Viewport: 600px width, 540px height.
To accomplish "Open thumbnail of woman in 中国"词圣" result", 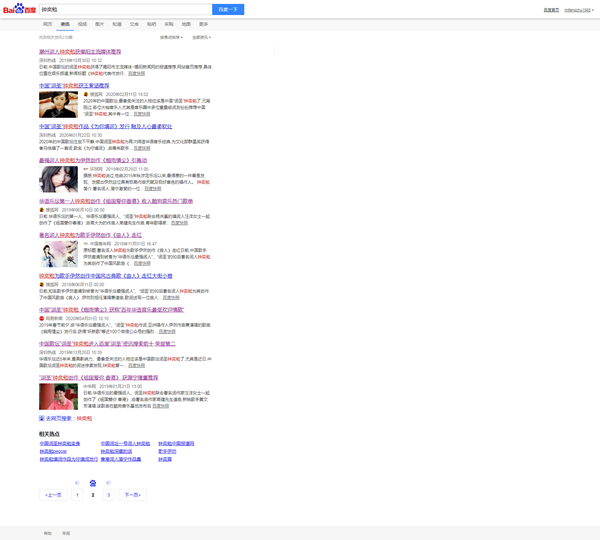I will point(58,105).
